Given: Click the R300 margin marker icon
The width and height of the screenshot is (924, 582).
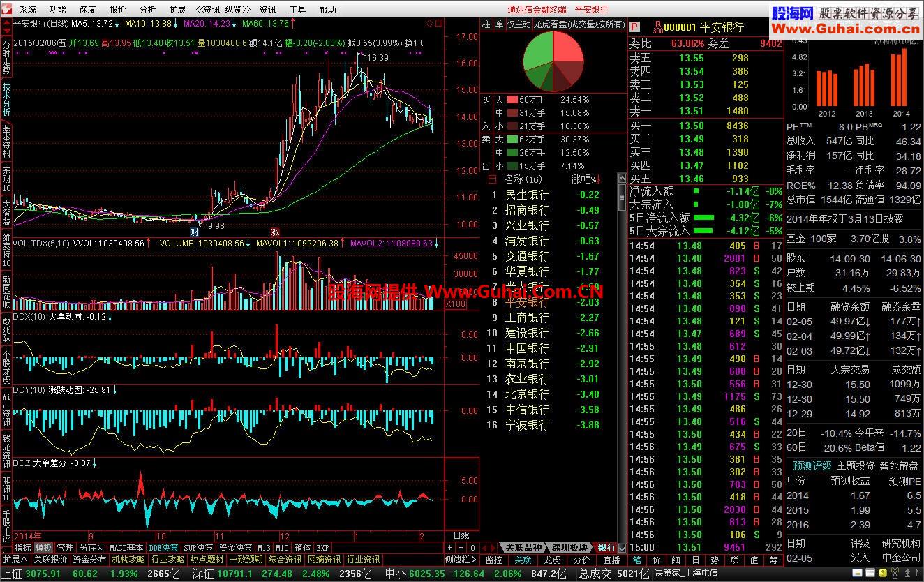Looking at the screenshot, I should (657, 27).
